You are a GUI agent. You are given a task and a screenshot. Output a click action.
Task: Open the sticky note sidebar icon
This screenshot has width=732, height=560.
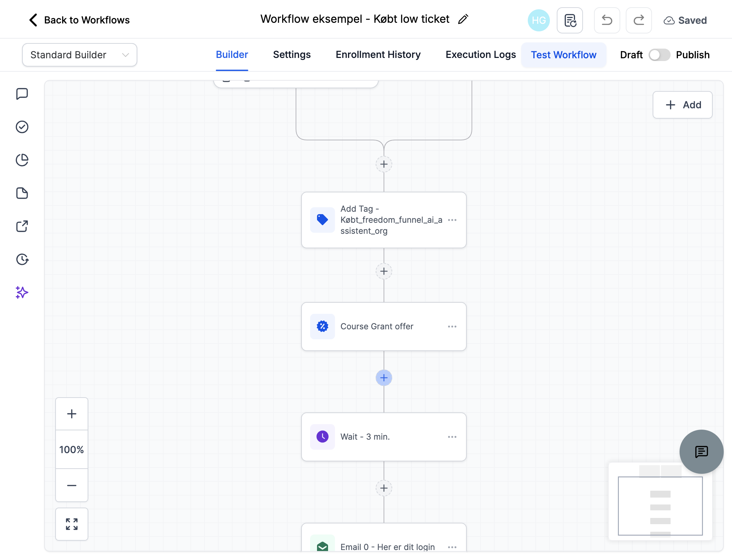(x=22, y=193)
